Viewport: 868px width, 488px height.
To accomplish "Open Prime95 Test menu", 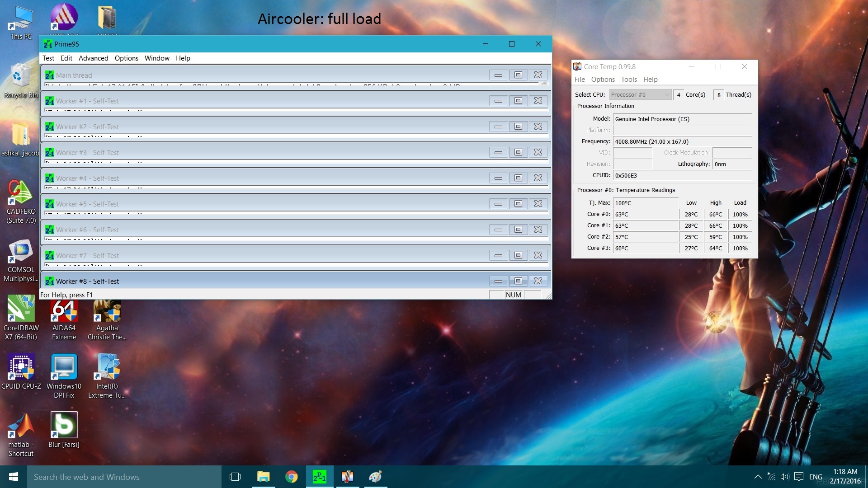I will [x=48, y=58].
